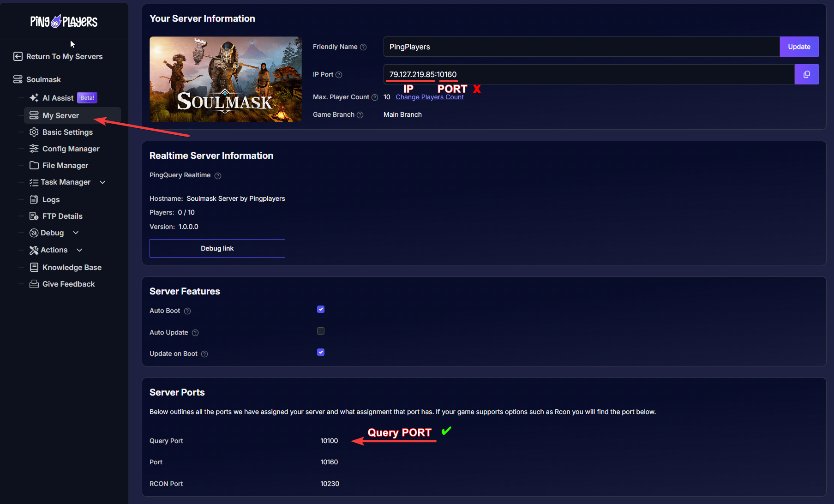Click the Actions tools icon
This screenshot has height=504, width=834.
pyautogui.click(x=34, y=250)
